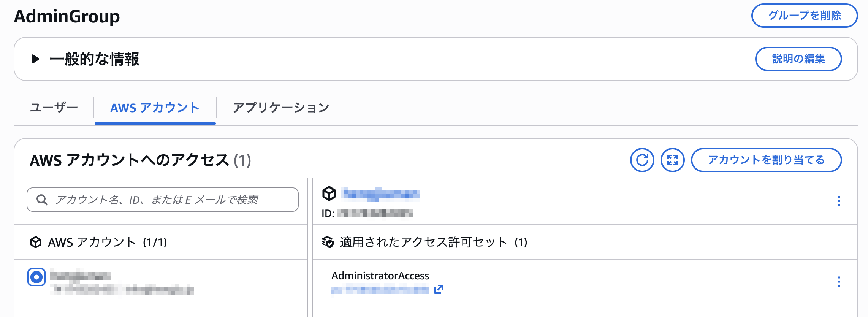Image resolution: width=868 pixels, height=317 pixels.
Task: Open the kebab menu for AdministratorAccess
Action: click(838, 281)
